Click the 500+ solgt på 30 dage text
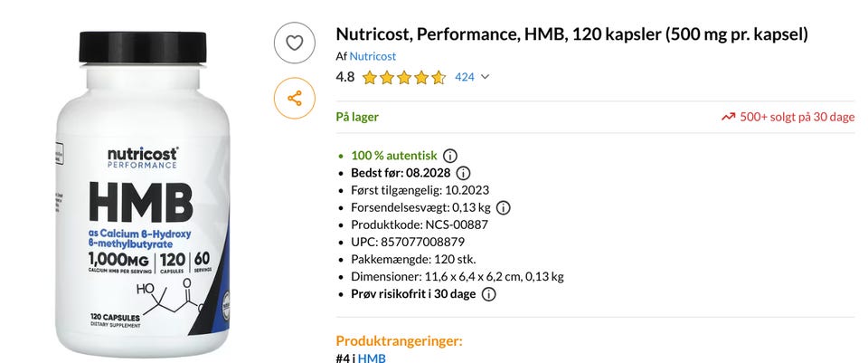868x363 pixels. coord(797,117)
